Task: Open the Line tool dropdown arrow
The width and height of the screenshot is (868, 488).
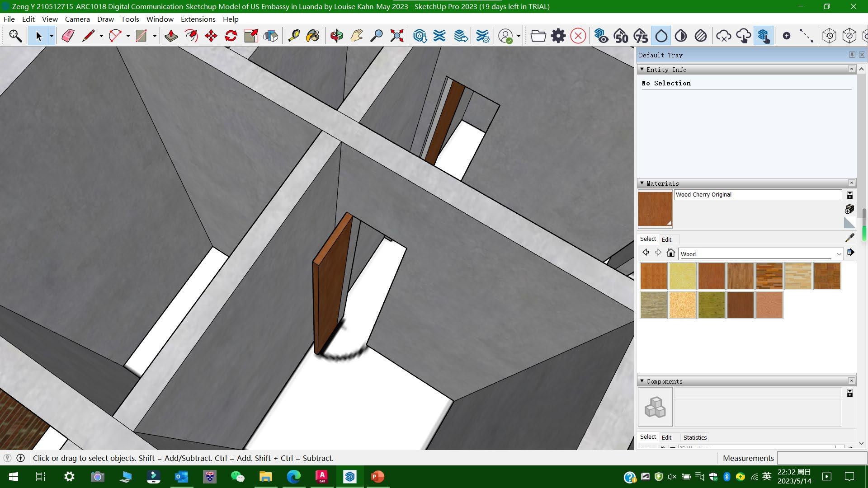Action: [101, 36]
